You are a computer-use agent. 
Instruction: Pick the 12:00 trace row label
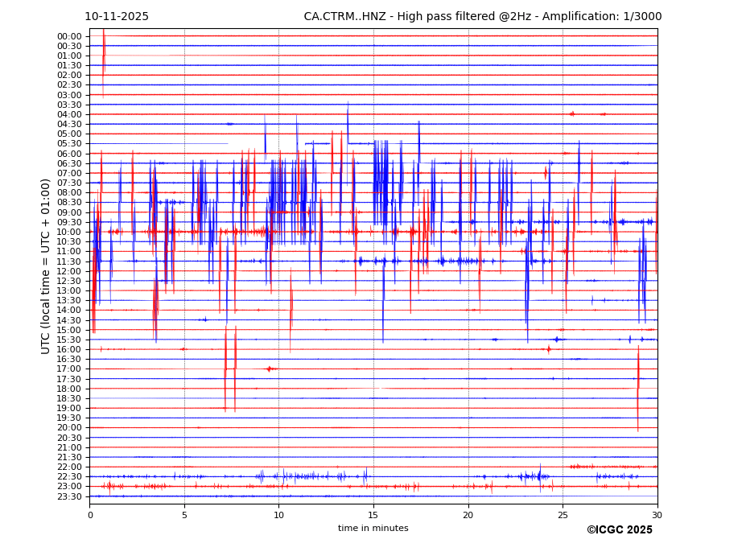point(69,271)
